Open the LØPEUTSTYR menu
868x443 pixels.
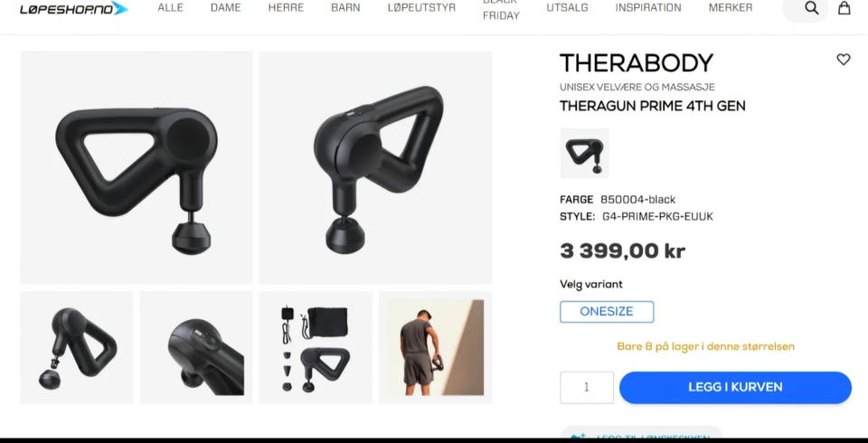422,8
